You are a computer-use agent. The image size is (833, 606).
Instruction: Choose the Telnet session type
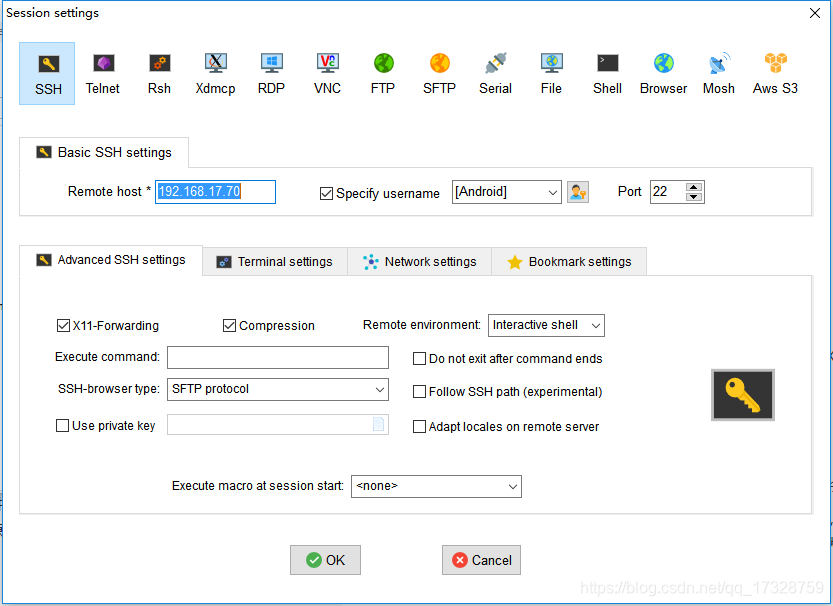point(103,73)
